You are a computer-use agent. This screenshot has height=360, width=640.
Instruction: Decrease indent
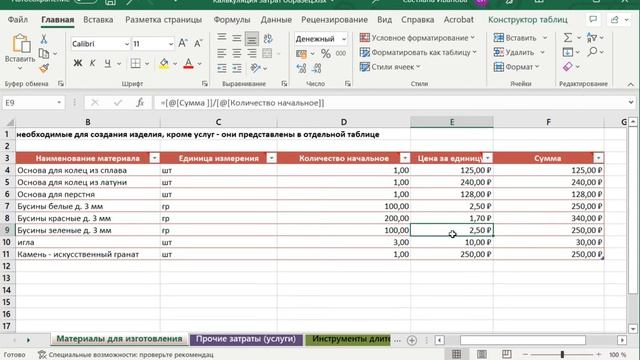222,68
